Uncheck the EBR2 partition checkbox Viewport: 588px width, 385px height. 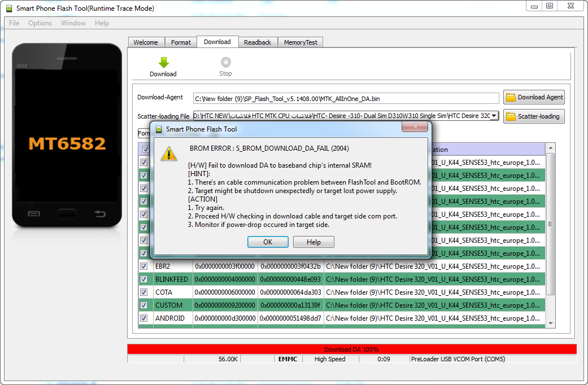coord(143,266)
